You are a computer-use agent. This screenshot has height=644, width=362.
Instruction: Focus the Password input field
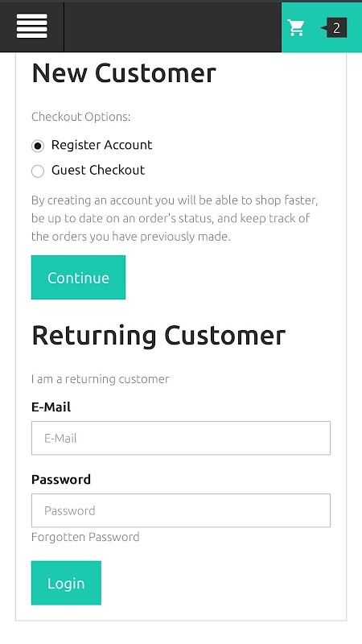click(181, 510)
